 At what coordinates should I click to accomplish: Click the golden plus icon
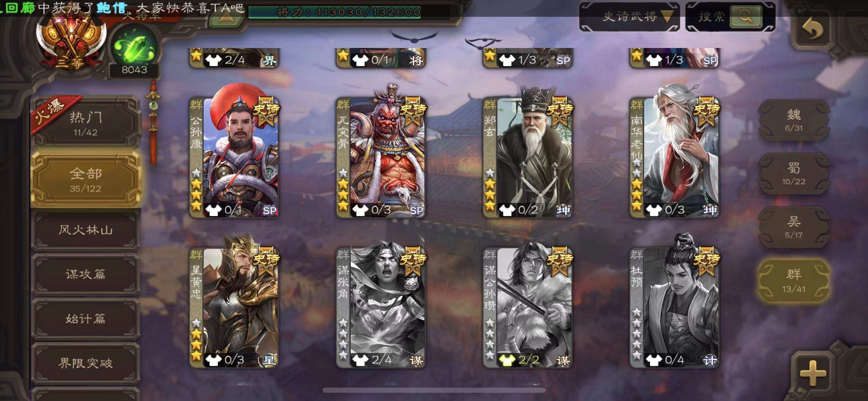(813, 373)
